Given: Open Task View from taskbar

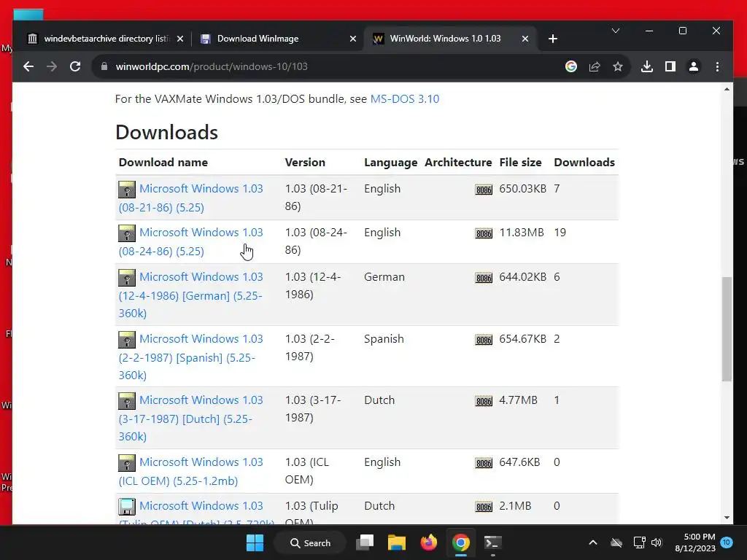Looking at the screenshot, I should click(365, 542).
